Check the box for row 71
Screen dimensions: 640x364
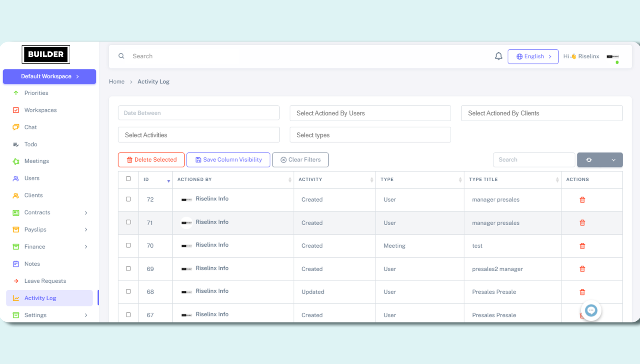(x=128, y=222)
